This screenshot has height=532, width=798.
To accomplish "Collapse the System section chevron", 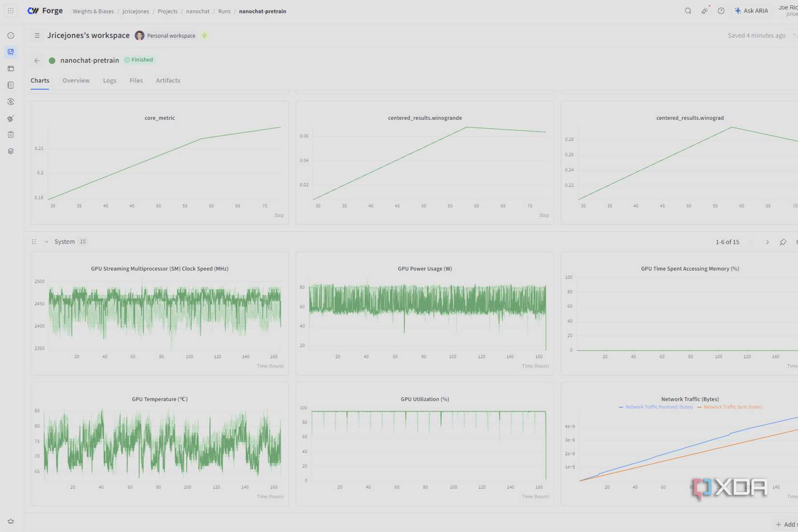I will (46, 242).
